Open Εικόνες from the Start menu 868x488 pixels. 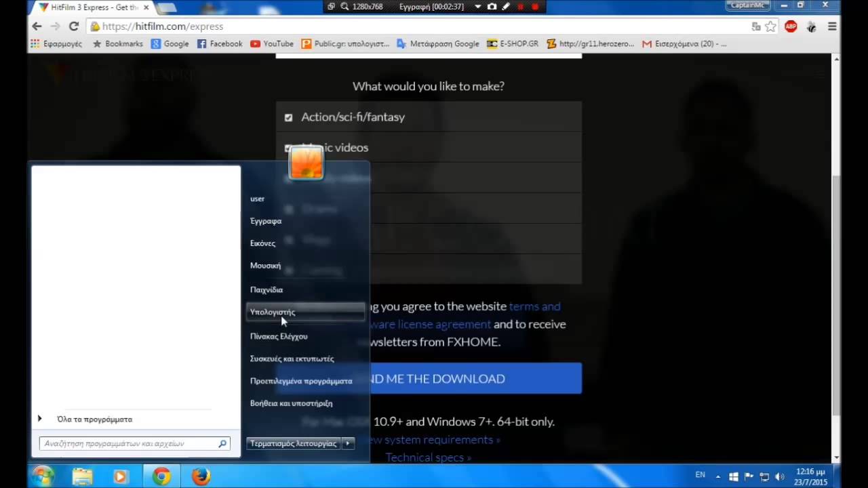click(262, 243)
